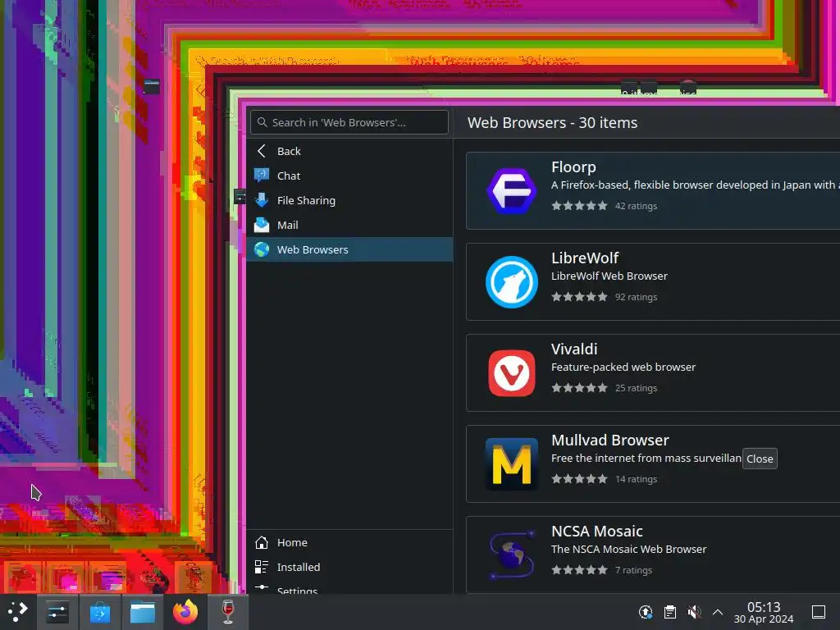Viewport: 840px width, 630px height.
Task: Click Vivaldi's 25 ratings text
Action: pos(636,388)
